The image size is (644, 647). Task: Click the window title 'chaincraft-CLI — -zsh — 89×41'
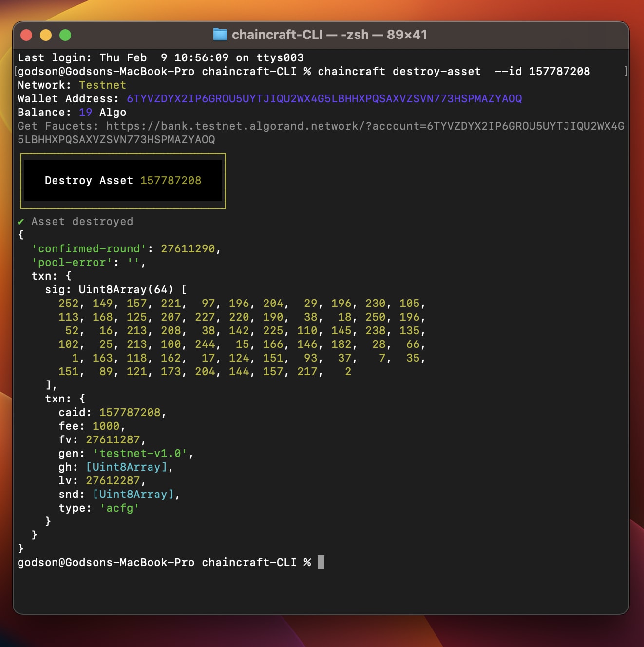click(x=329, y=35)
